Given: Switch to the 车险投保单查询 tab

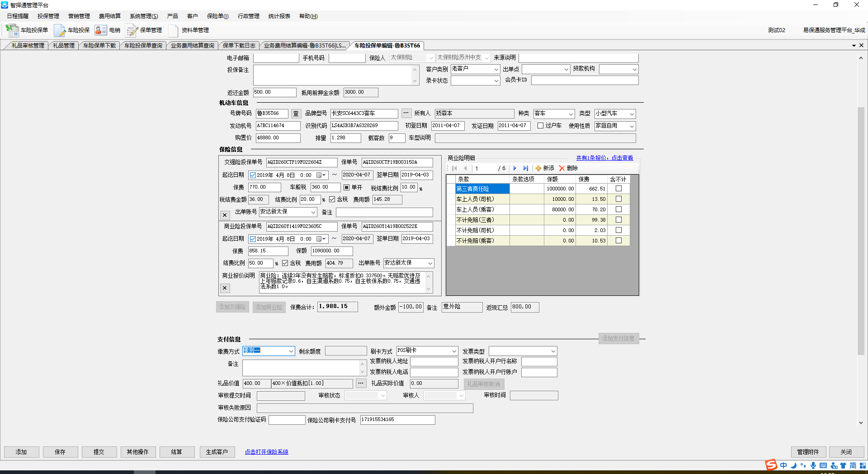Looking at the screenshot, I should point(143,46).
